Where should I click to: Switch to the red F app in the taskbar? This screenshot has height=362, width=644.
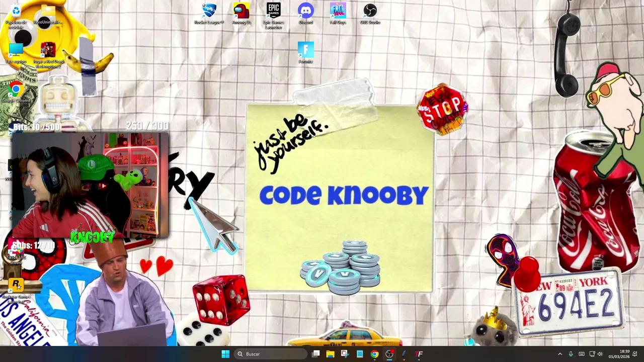[x=419, y=354]
